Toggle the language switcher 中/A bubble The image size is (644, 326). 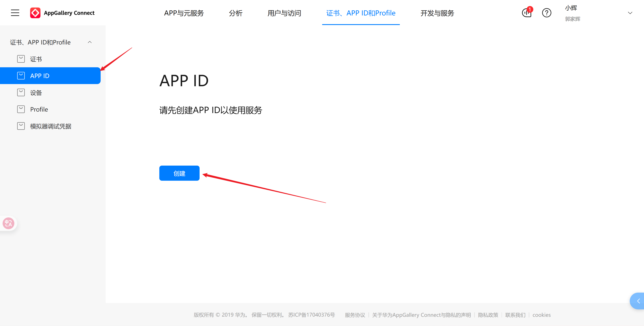8,223
